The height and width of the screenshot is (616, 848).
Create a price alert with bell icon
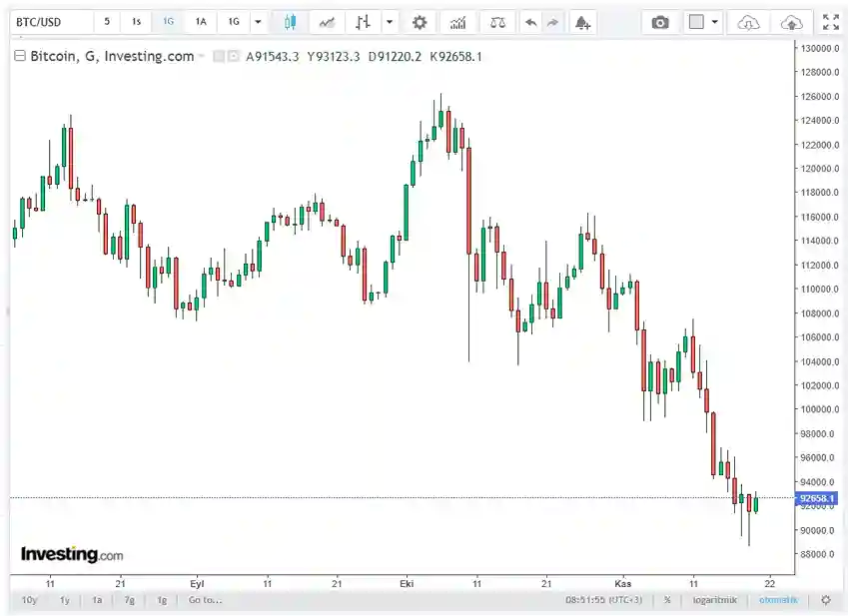coord(582,22)
